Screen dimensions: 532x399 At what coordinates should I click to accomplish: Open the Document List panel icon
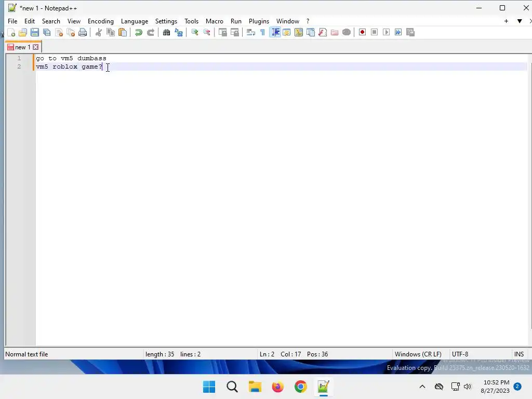click(311, 32)
